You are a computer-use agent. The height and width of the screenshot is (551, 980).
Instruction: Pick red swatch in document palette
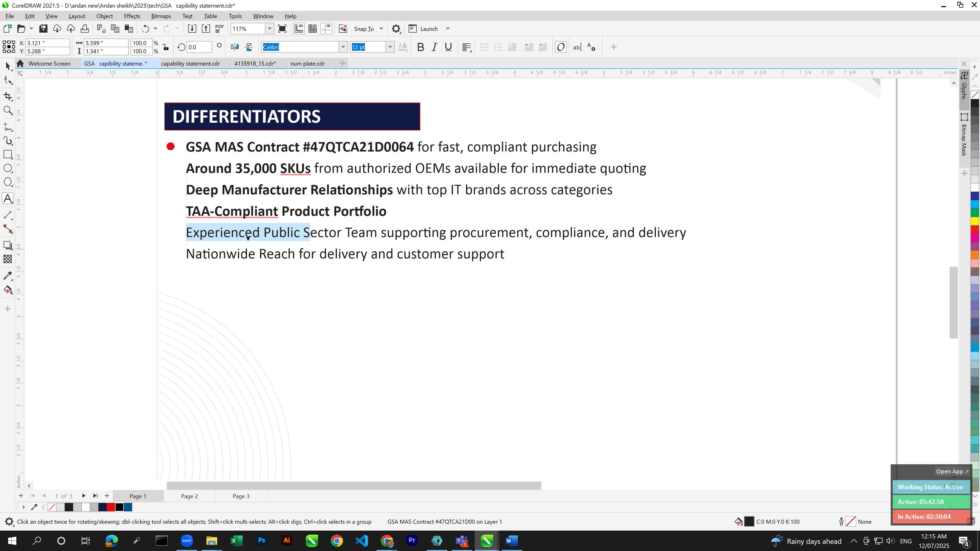(x=111, y=507)
